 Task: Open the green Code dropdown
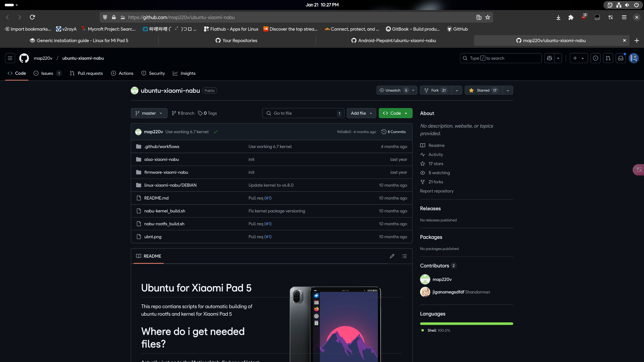coord(395,113)
